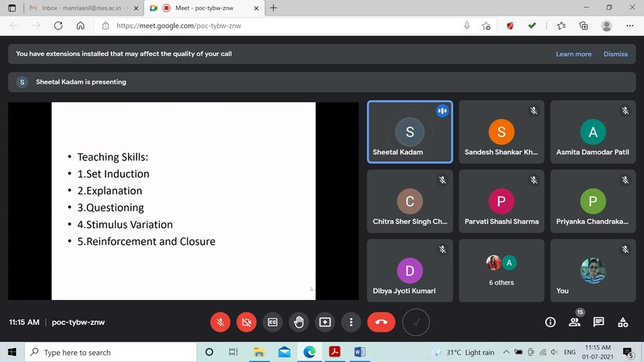Open the Edge tab actions menu
Image resolution: width=644 pixels, height=362 pixels.
click(x=12, y=8)
